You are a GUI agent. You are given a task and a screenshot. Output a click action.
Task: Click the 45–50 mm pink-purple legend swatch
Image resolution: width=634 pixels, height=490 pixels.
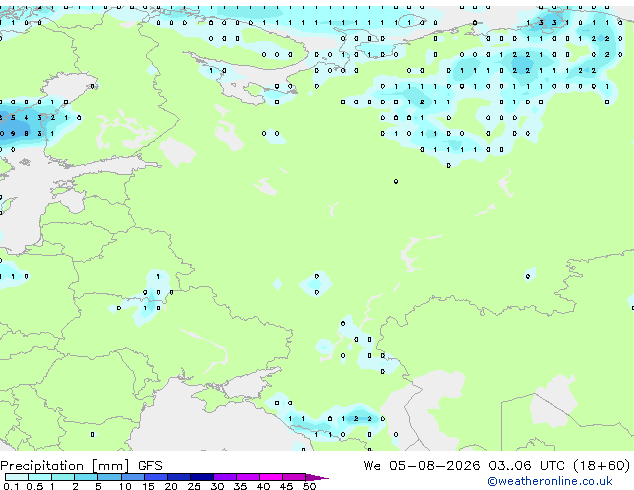pyautogui.click(x=294, y=477)
